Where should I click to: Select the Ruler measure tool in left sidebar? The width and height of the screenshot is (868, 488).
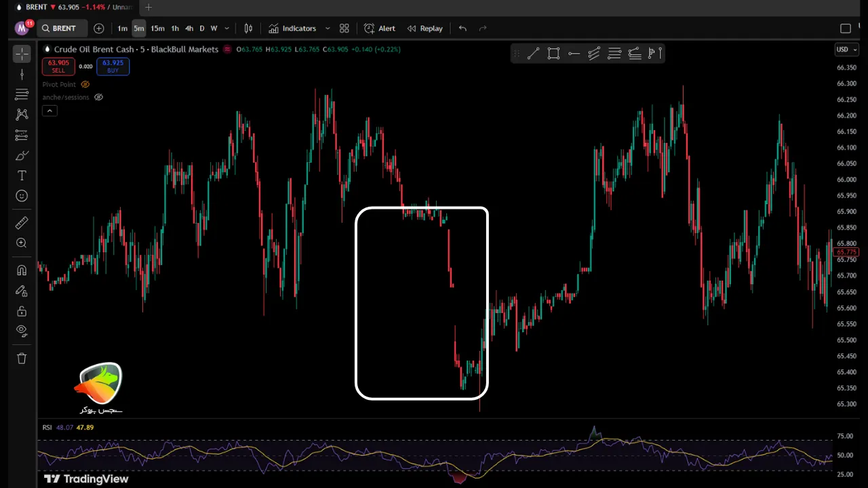click(x=22, y=223)
